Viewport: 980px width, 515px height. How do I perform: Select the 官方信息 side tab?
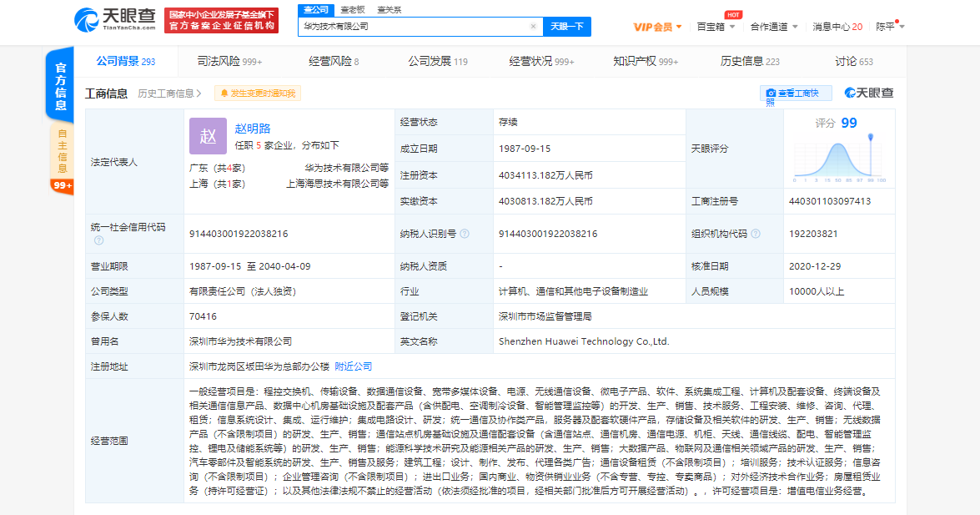[60, 85]
